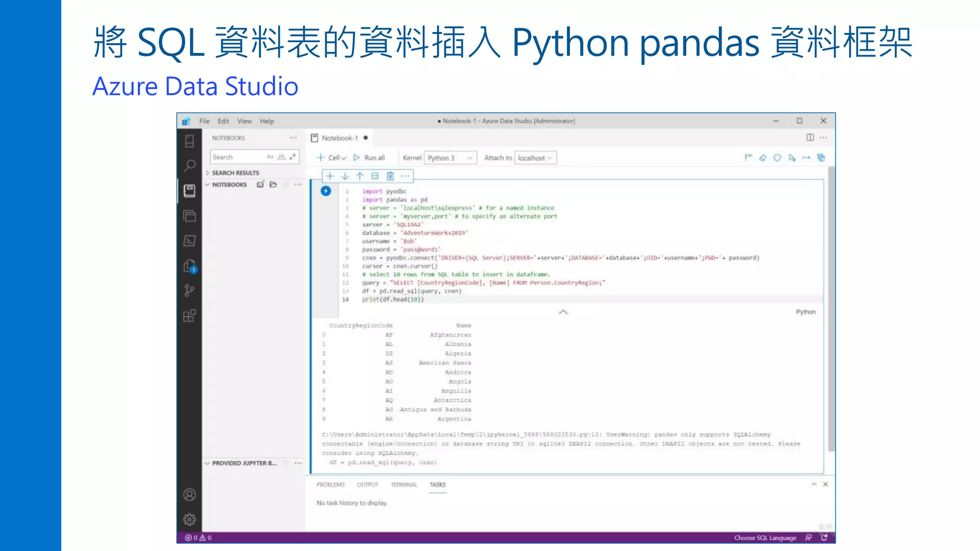Click the split cell icon in the cell toolbar
This screenshot has height=551, width=980.
(x=375, y=176)
